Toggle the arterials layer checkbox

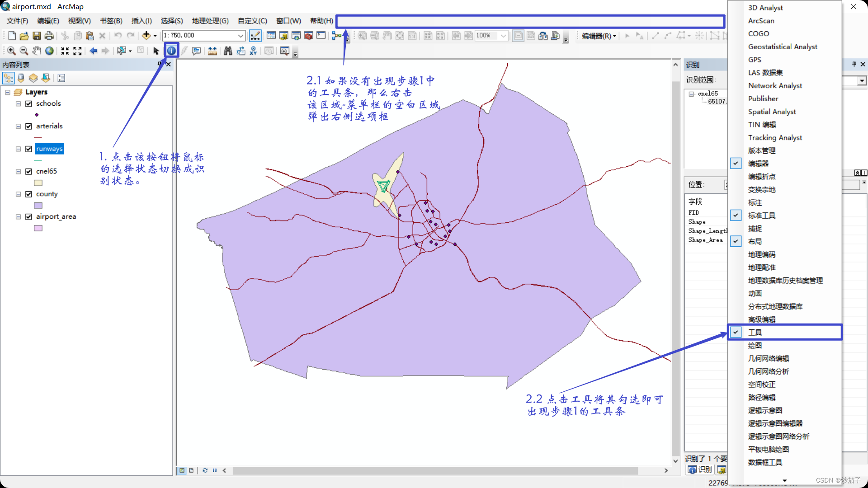click(28, 126)
